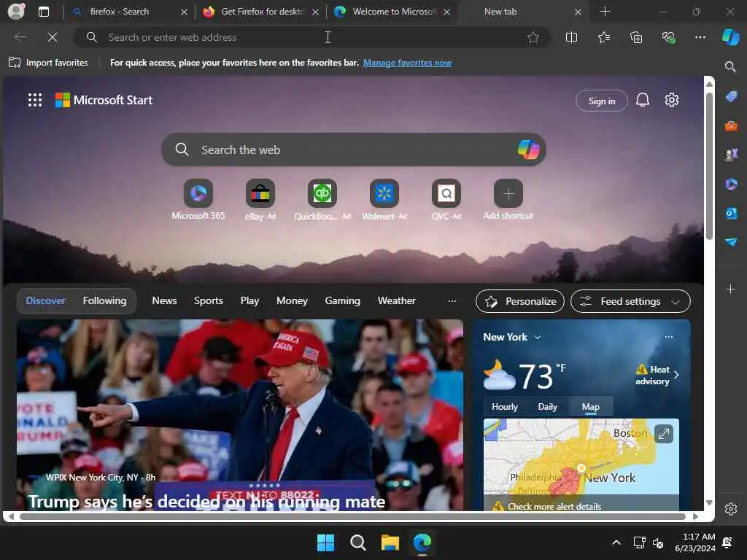Click Manage favorites now link
This screenshot has height=560, width=747.
407,63
